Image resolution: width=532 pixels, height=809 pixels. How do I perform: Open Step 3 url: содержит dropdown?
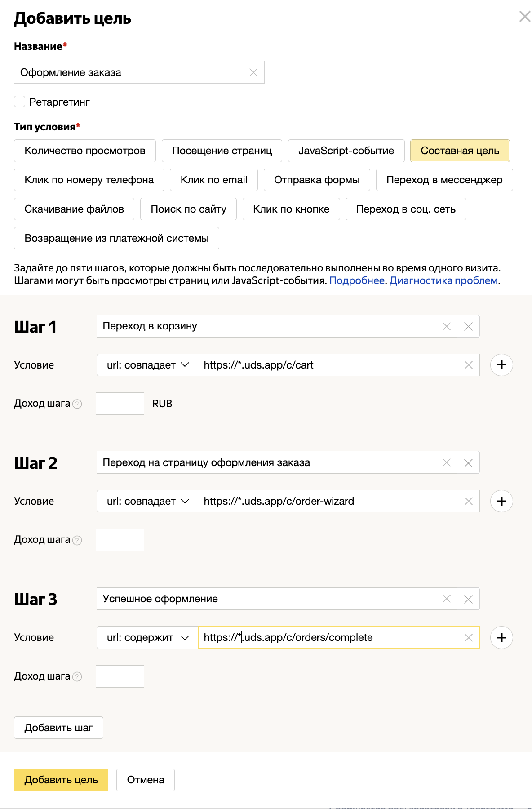tap(147, 637)
